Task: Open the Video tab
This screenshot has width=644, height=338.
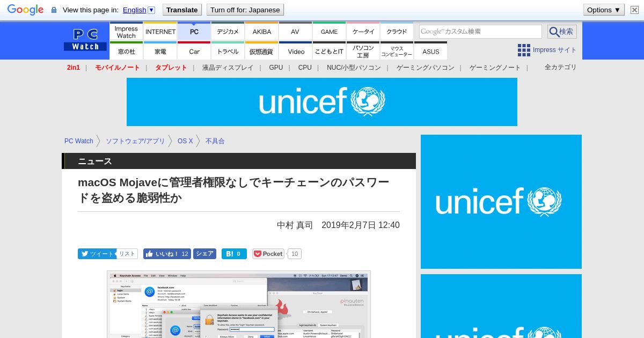Action: [x=296, y=51]
